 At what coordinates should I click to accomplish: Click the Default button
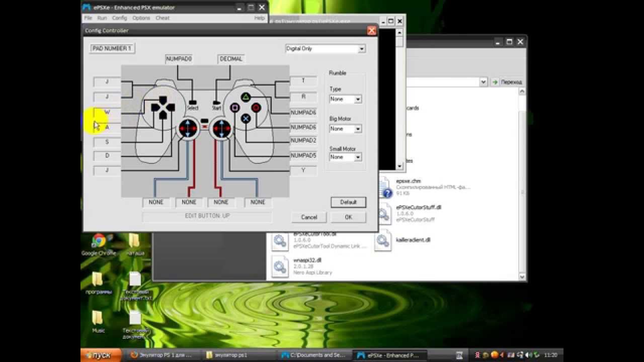[x=348, y=202]
